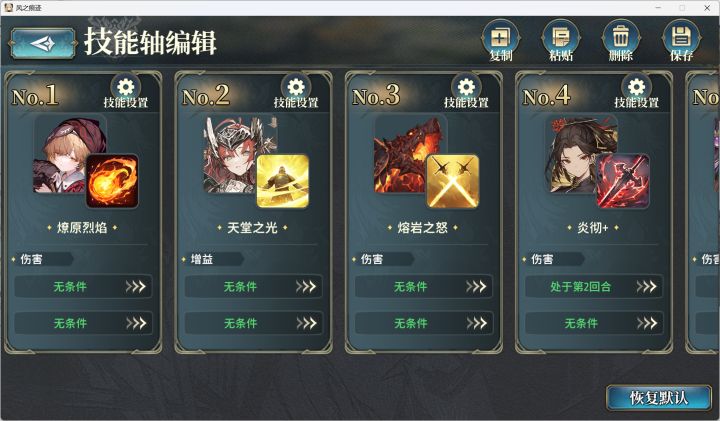Screen dimensions: 720x421
Task: Click the back arrow button
Action: (42, 44)
